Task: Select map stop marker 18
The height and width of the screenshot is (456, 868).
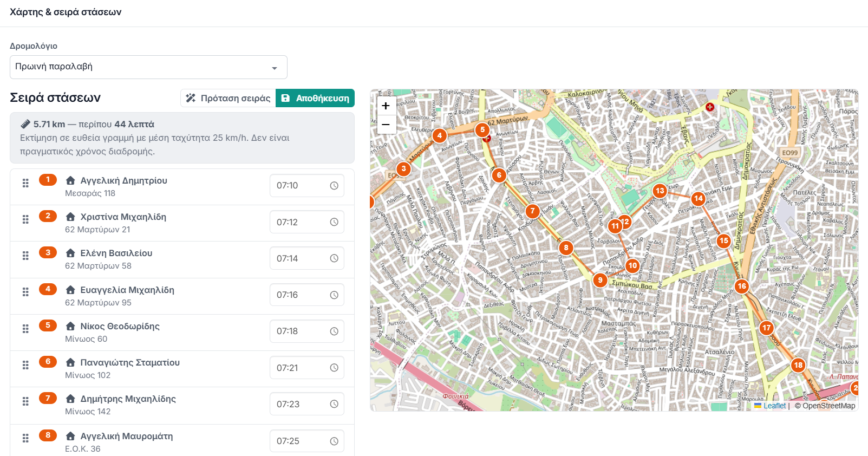Action: pyautogui.click(x=798, y=365)
